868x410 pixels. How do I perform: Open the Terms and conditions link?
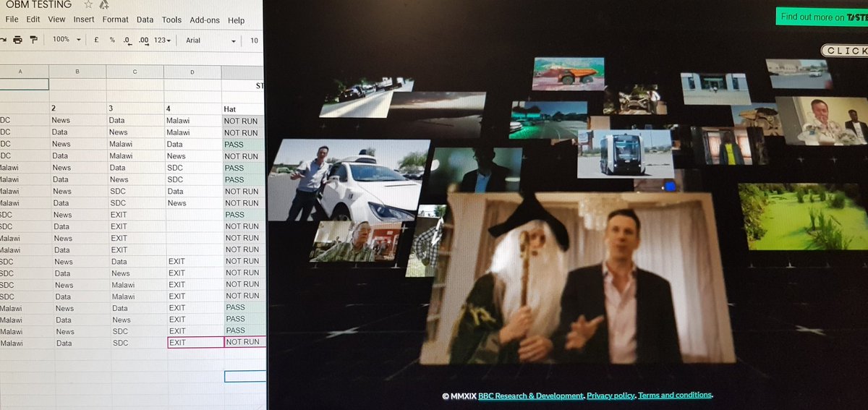[x=675, y=395]
